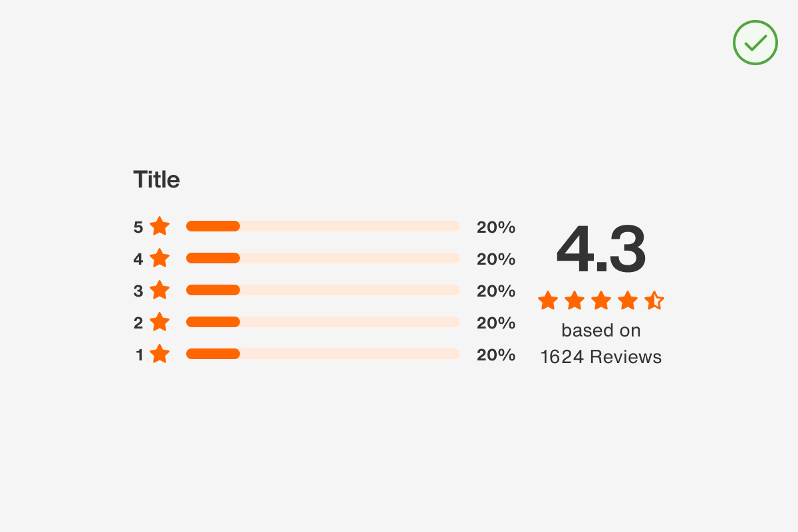Click the "Title" heading
This screenshot has height=532, width=798.
click(x=156, y=180)
